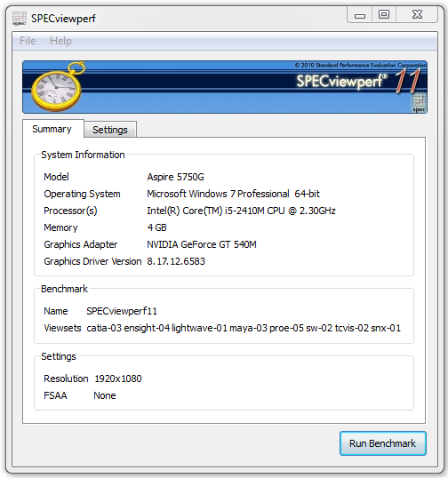
Task: Click the NVIDIA GeForce GT 540M value
Action: point(202,244)
